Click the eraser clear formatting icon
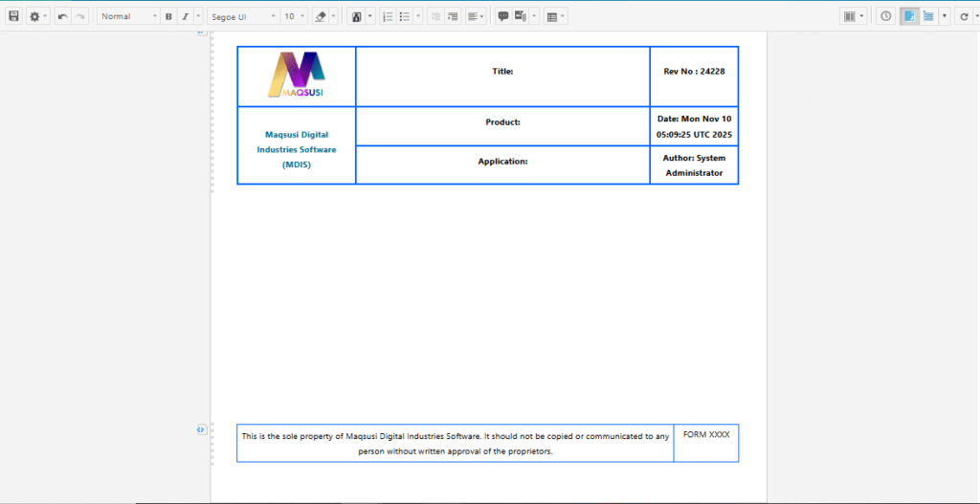This screenshot has width=980, height=504. point(321,16)
